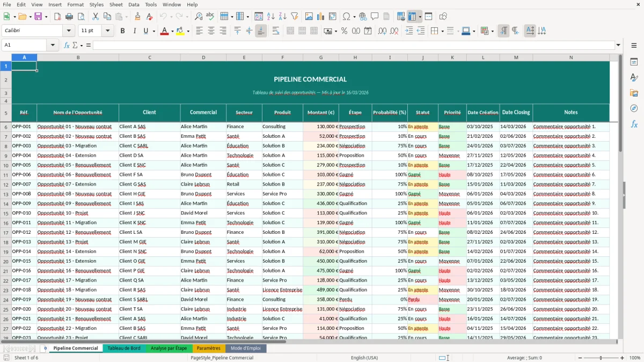Apply the yellow background color swatch
This screenshot has height=362, width=644.
pyautogui.click(x=180, y=31)
